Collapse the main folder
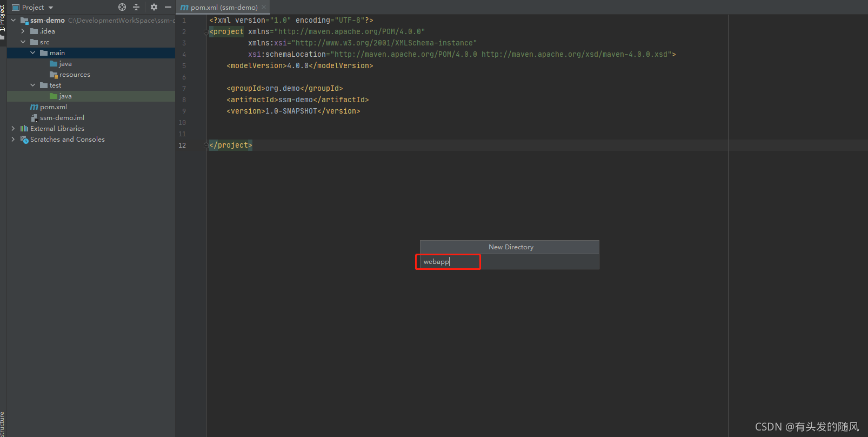868x437 pixels. (33, 53)
